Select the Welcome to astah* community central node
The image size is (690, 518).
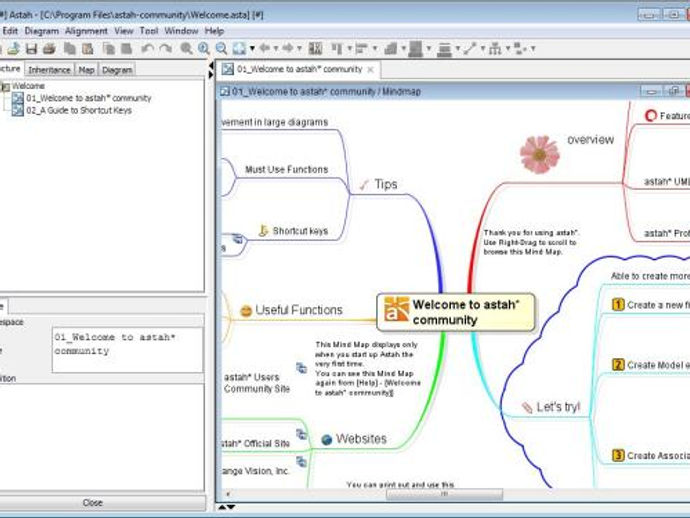click(456, 312)
